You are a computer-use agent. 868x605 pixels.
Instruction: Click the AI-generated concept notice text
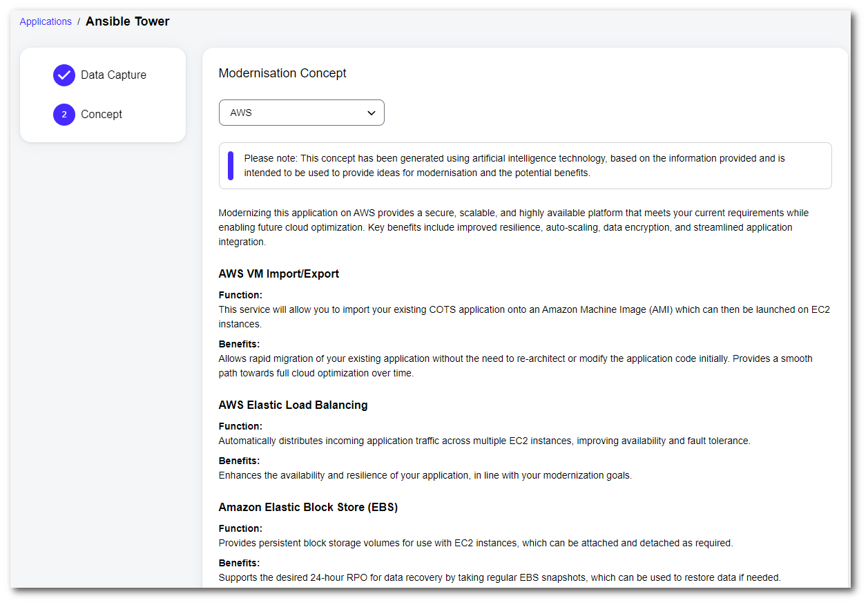tap(514, 166)
